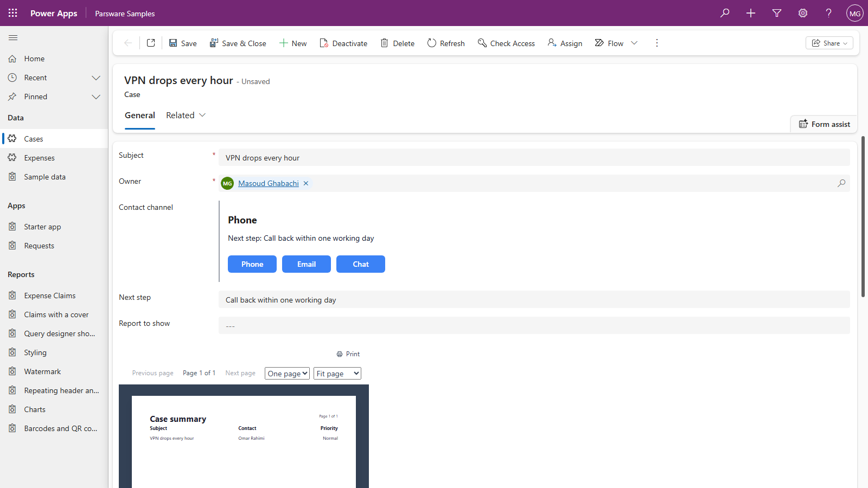Open the settings gear icon
This screenshot has height=488, width=868.
coord(803,13)
